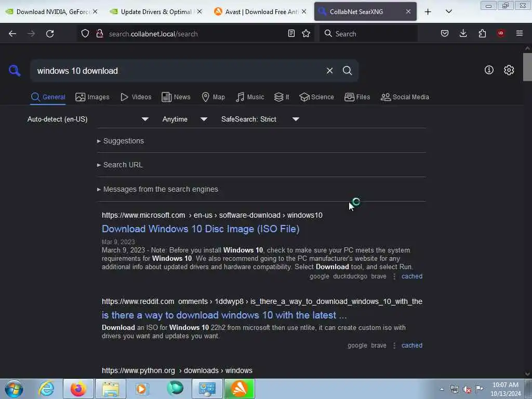Open the taskbar clock showing 10:07 AM

tap(505, 389)
